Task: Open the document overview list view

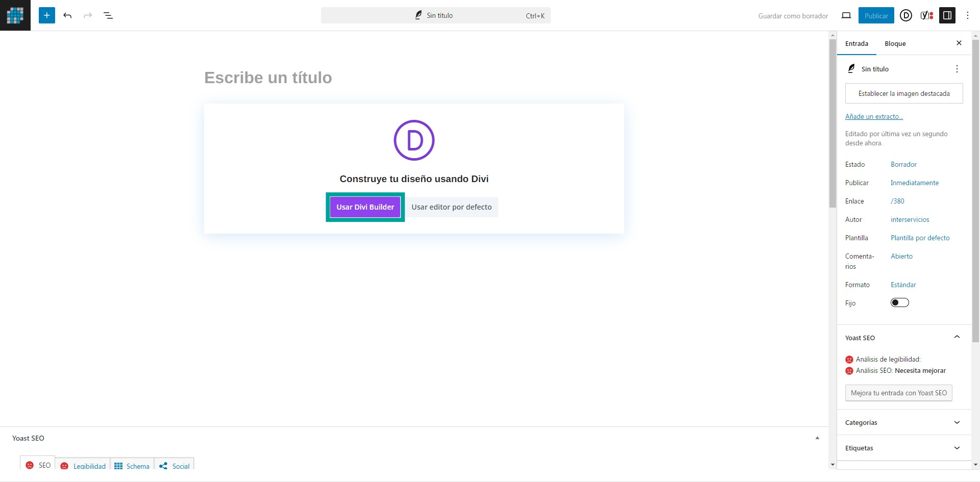Action: pyautogui.click(x=108, y=15)
